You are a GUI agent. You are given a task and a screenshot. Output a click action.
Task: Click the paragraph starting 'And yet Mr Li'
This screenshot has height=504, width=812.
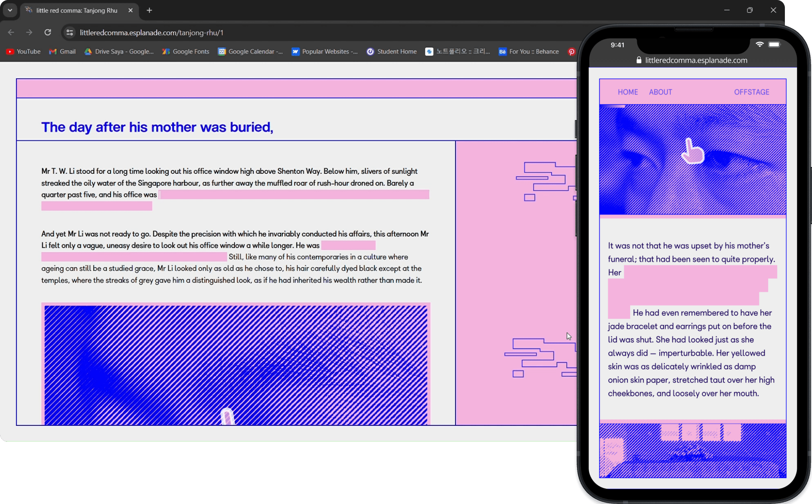[235, 257]
